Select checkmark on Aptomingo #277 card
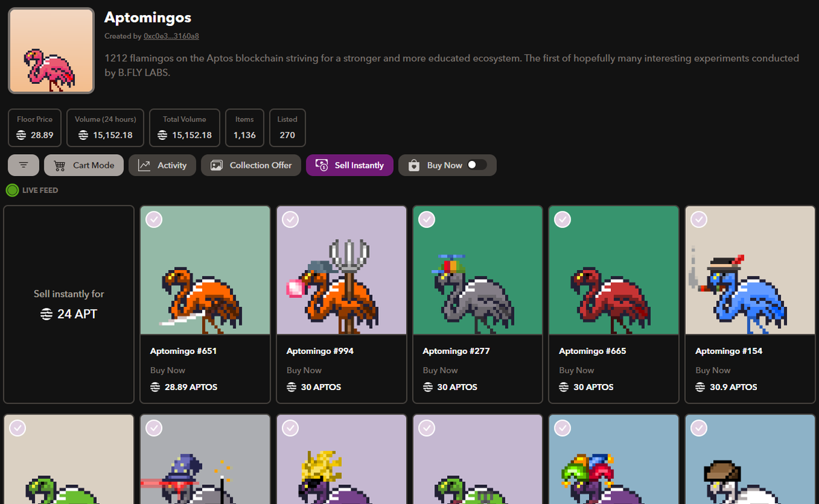819x504 pixels. pyautogui.click(x=427, y=220)
